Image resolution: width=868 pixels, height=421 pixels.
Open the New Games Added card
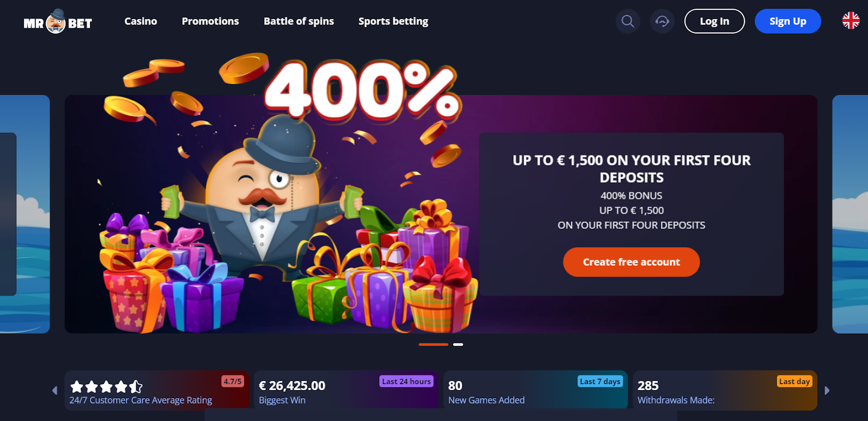(x=535, y=390)
